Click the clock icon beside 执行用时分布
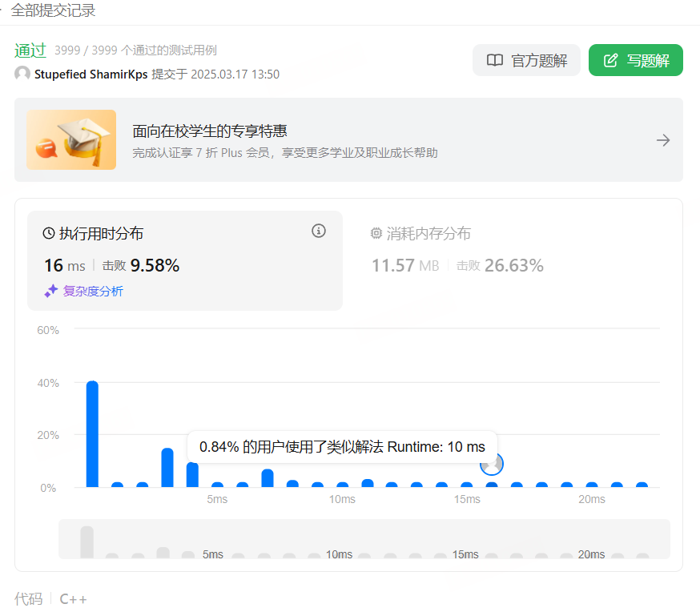Viewport: 700px width, 612px height. [x=49, y=233]
